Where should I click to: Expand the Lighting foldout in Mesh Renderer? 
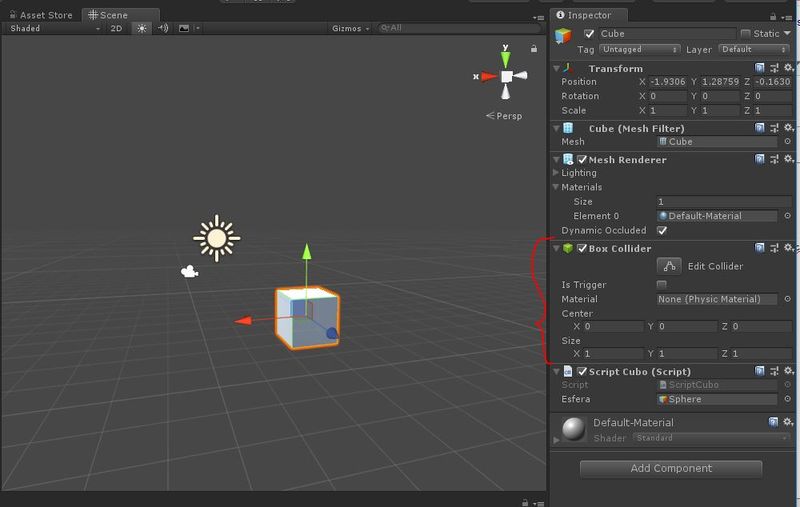(556, 172)
